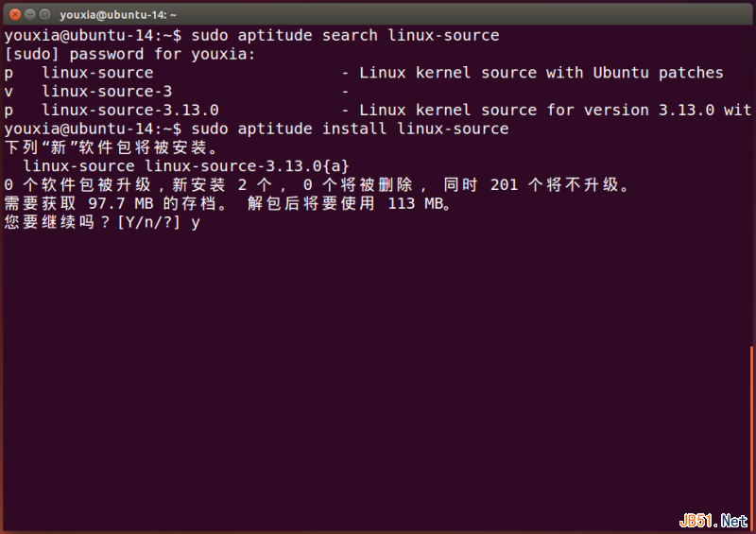Close the terminal window

(x=11, y=14)
